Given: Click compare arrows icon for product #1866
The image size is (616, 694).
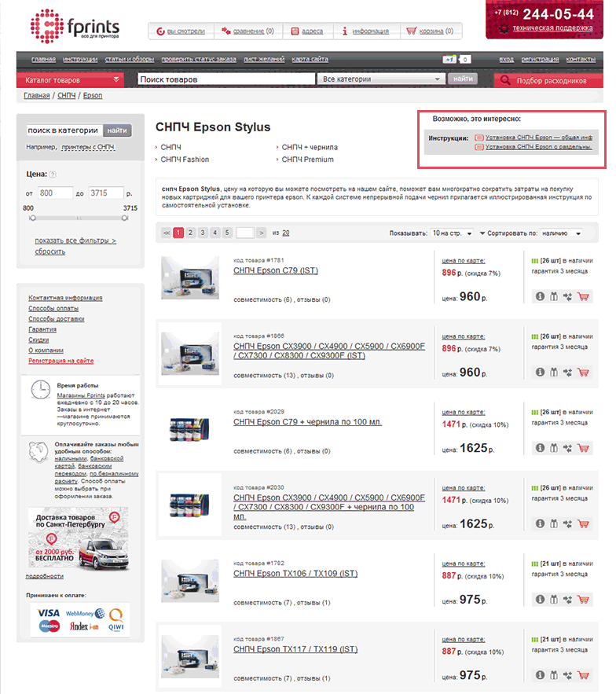Looking at the screenshot, I should (568, 373).
